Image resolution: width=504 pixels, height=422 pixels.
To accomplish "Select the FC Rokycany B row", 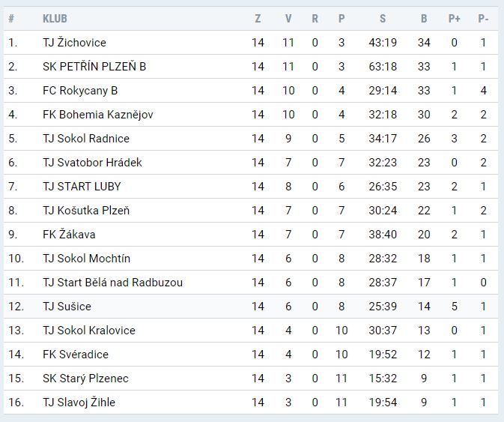I will 80,91.
